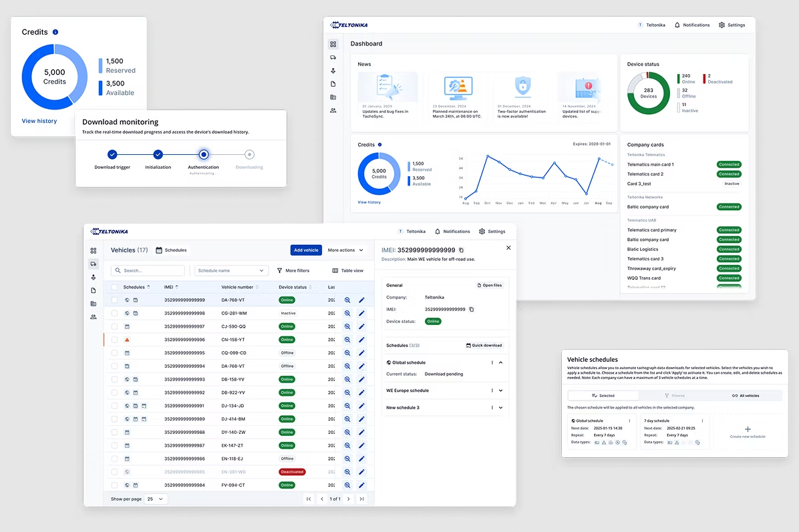Screen dimensions: 799x532
Task: Select the checkbox for vehicle EK-147-ZT
Action: 114,445
